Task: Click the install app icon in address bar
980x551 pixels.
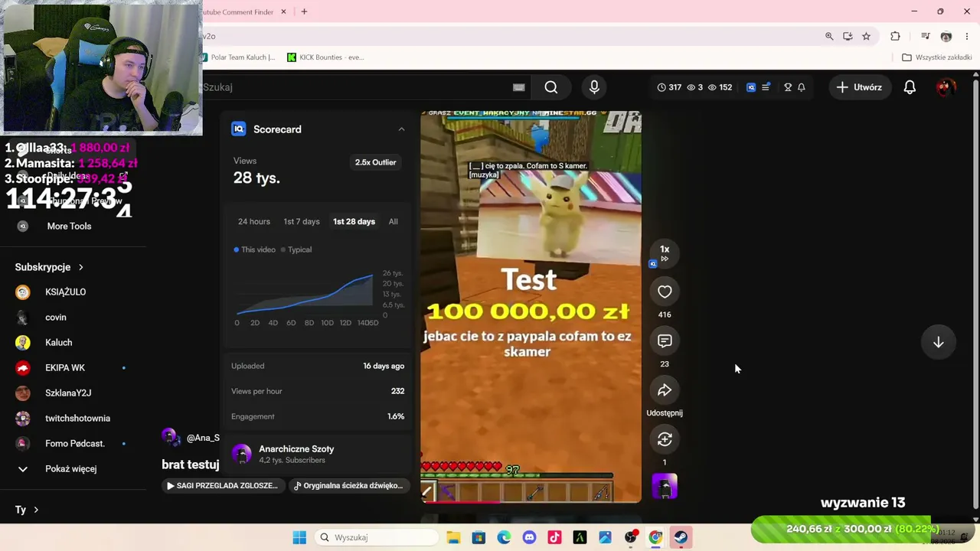Action: [x=848, y=36]
